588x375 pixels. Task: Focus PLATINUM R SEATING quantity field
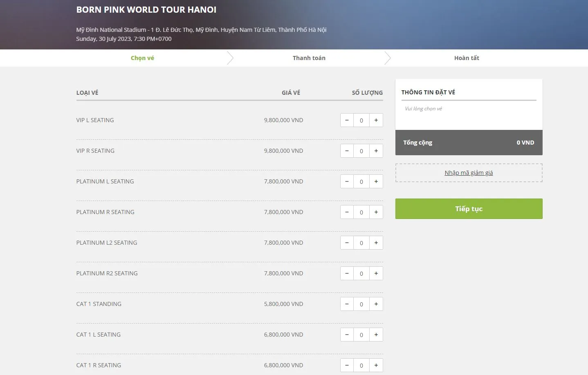point(361,212)
